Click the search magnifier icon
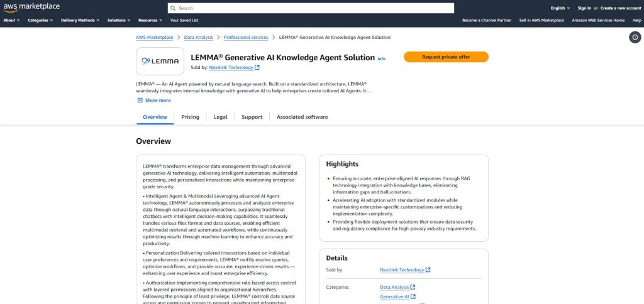The image size is (644, 304). pos(173,8)
